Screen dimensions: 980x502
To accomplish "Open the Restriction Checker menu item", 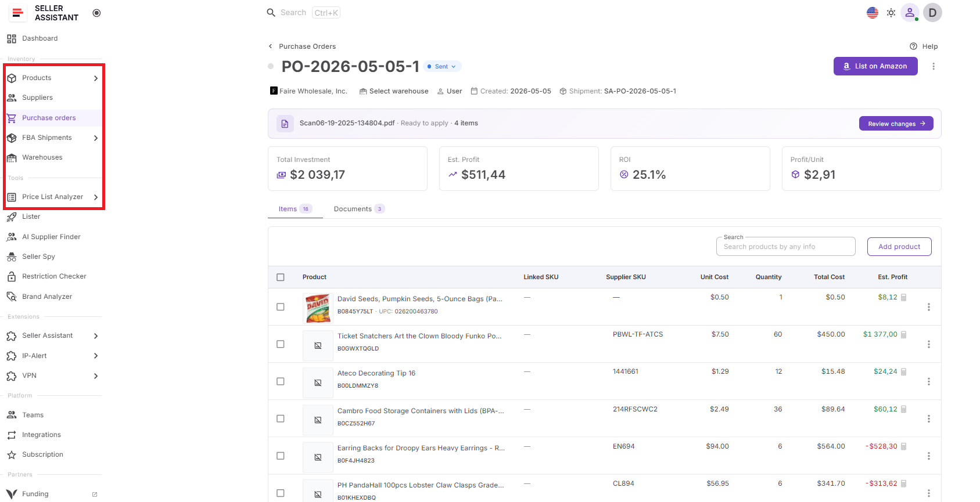I will 53,277.
